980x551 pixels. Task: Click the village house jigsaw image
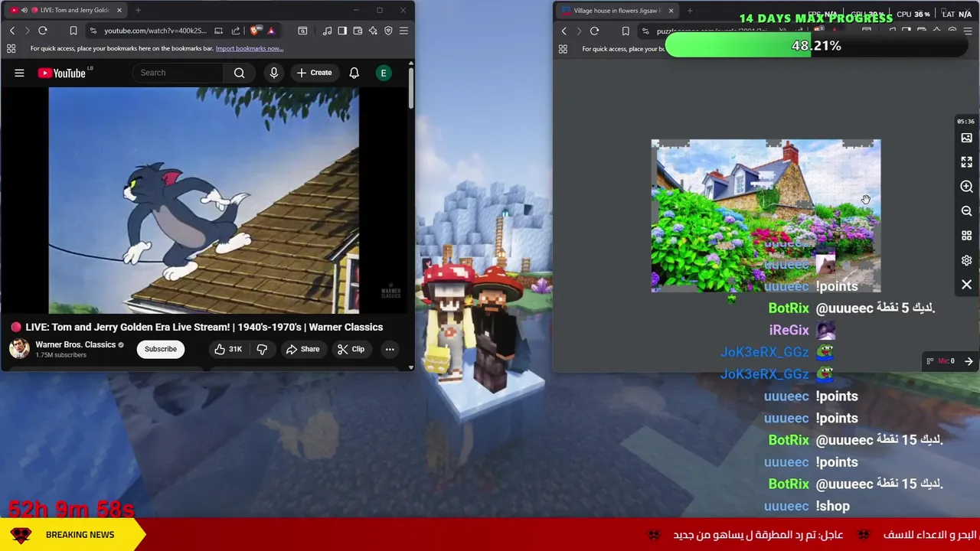(766, 216)
